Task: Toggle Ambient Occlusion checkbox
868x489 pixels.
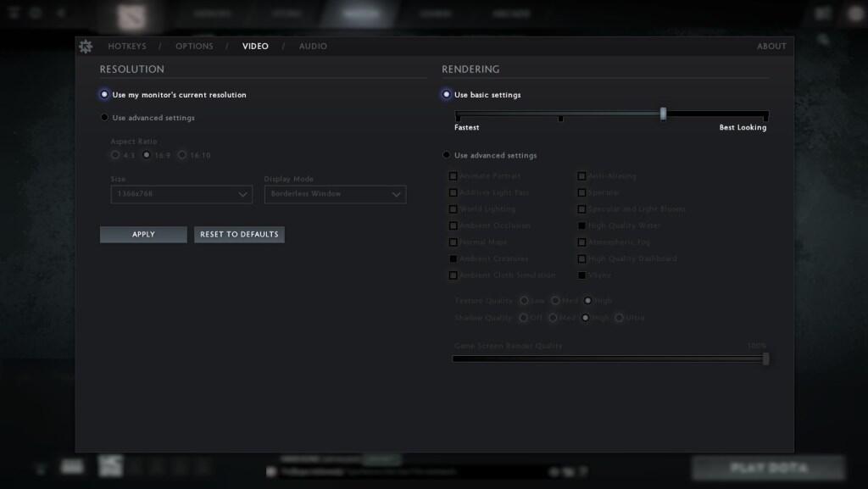Action: 453,225
